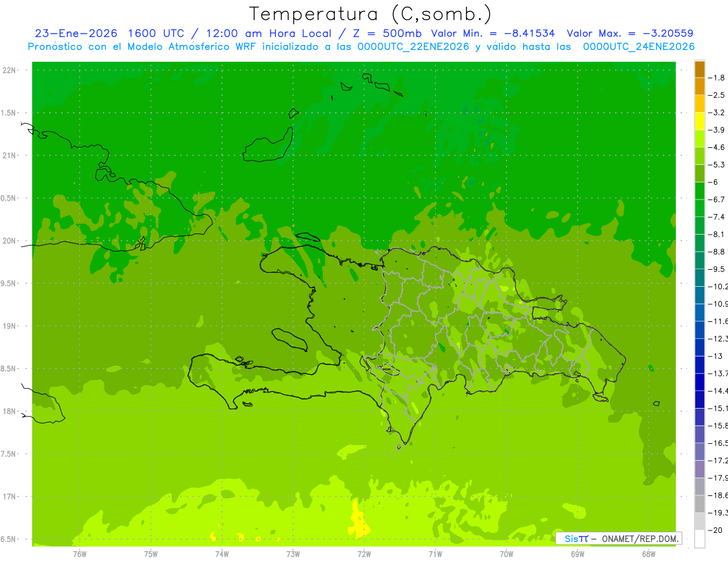
Task: Click the '12:00 am Hora Local' text
Action: 270,33
